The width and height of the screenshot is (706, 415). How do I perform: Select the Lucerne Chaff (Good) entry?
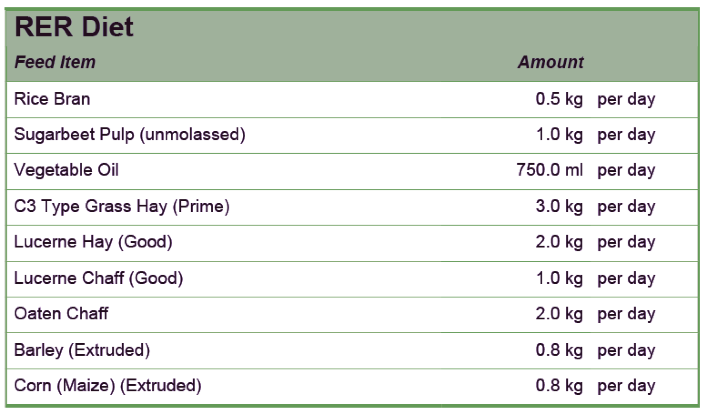pos(98,278)
